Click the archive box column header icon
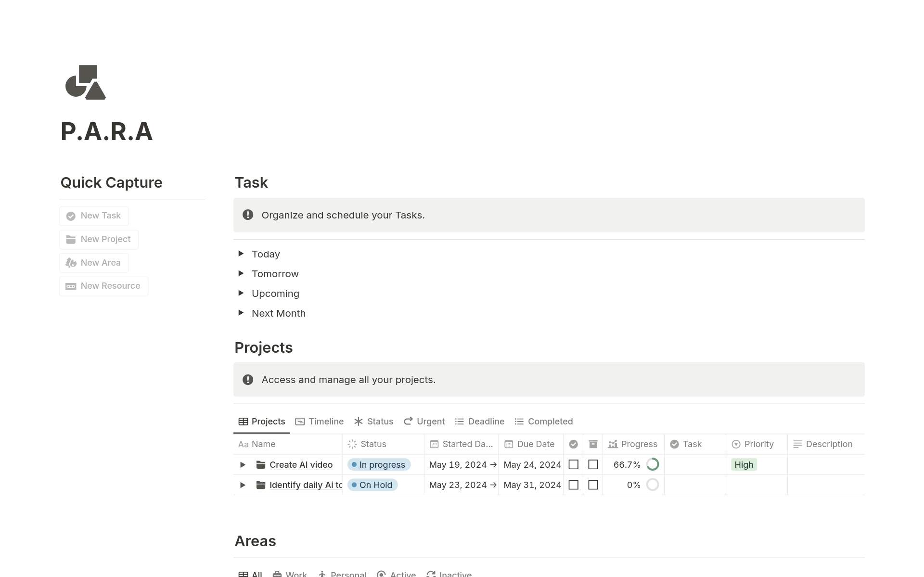Screen dimensions: 924x577 pos(593,444)
